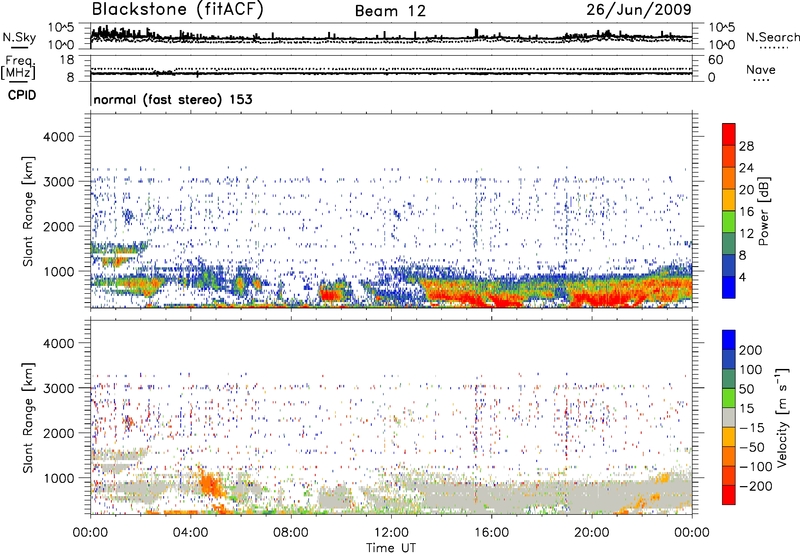Select the Beam 12 label
Viewport: 800px width, 554px height.
pos(390,11)
